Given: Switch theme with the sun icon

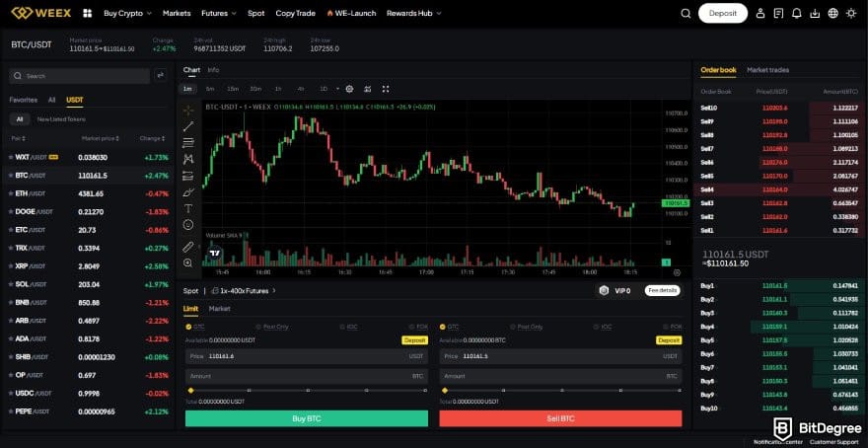Looking at the screenshot, I should pos(851,13).
